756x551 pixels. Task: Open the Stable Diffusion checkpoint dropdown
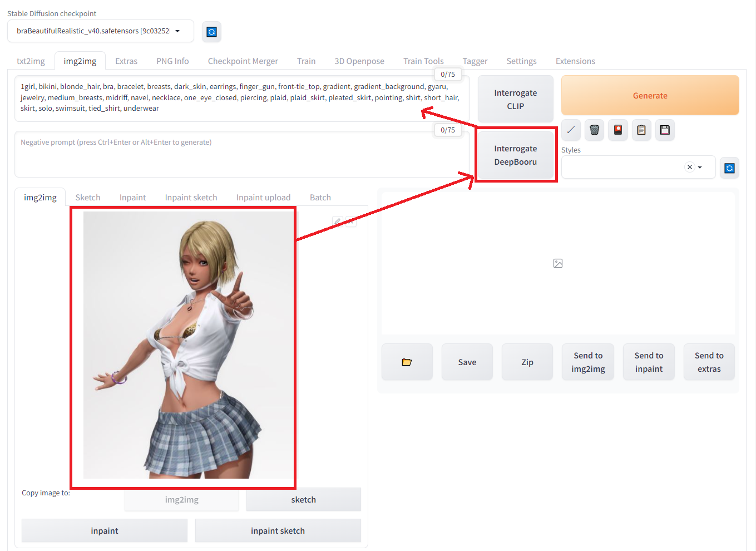pos(101,31)
